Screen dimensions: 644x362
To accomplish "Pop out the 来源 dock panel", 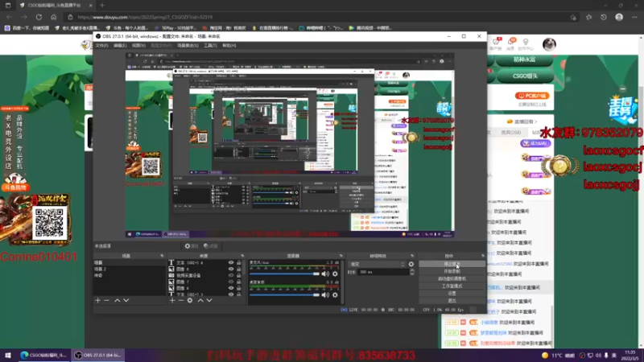I will 242,256.
